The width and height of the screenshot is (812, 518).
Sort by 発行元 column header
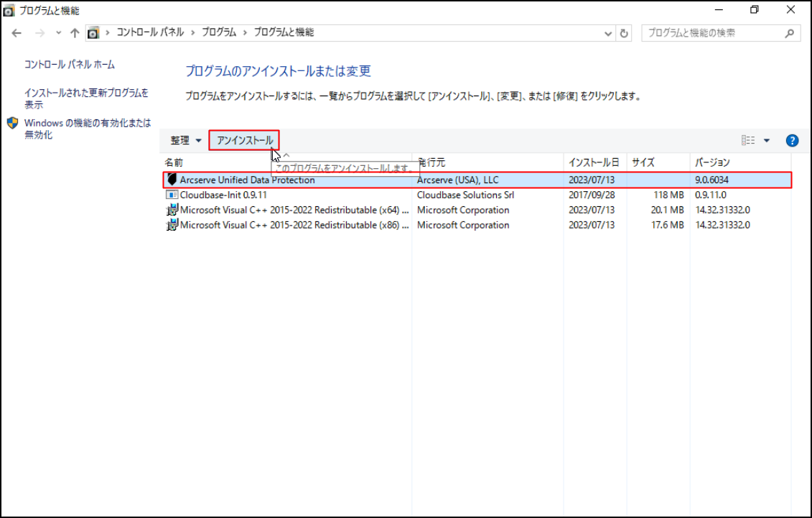(431, 162)
